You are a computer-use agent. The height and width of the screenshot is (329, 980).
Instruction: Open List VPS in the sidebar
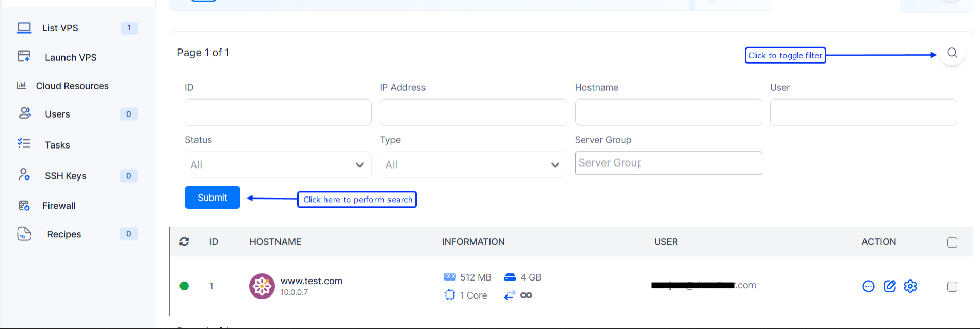click(x=60, y=28)
